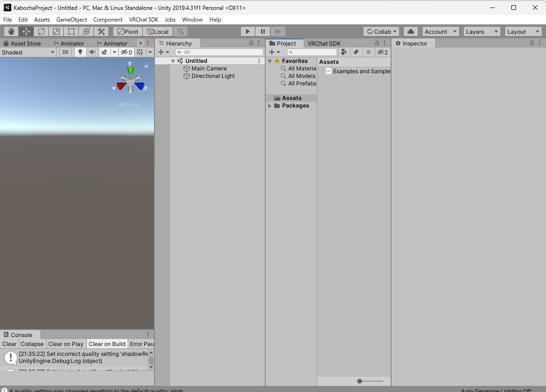
Task: Toggle Local handle rotation
Action: pos(158,31)
